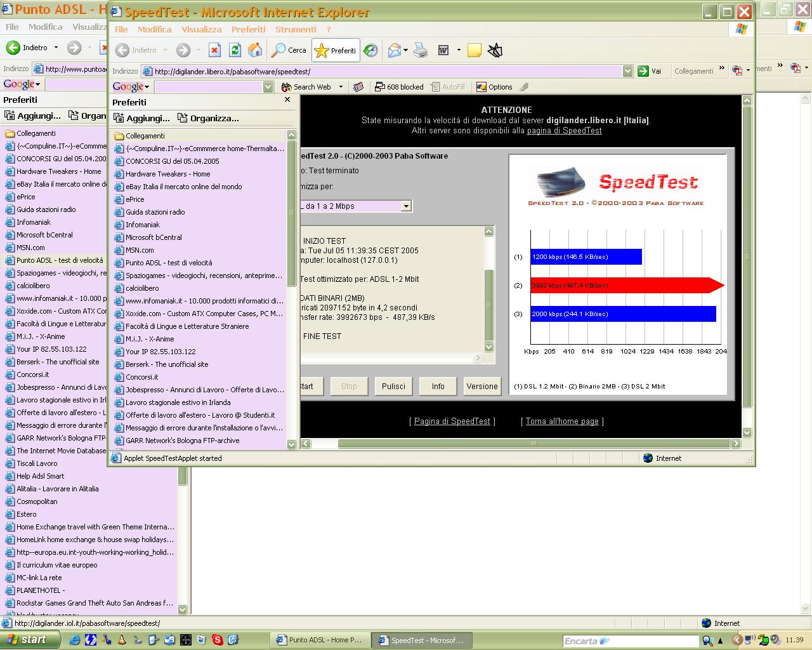This screenshot has height=650, width=812.
Task: Open the Visualizza menu in SpeedTest window
Action: (202, 29)
